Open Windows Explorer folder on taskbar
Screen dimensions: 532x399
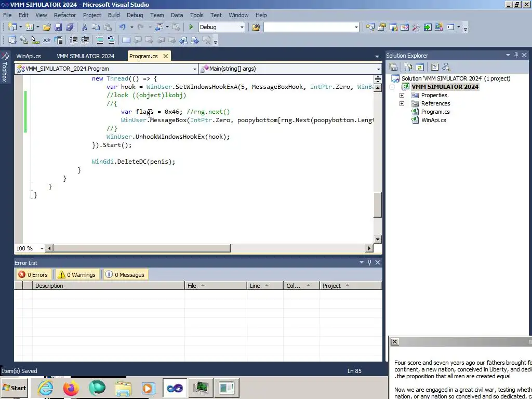[x=123, y=388]
